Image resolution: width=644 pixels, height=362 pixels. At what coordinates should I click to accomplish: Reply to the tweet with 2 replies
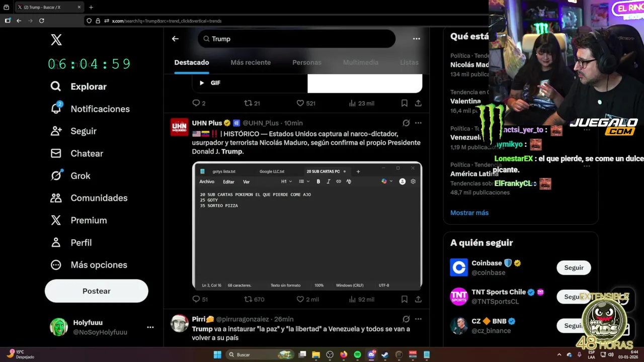pos(199,103)
